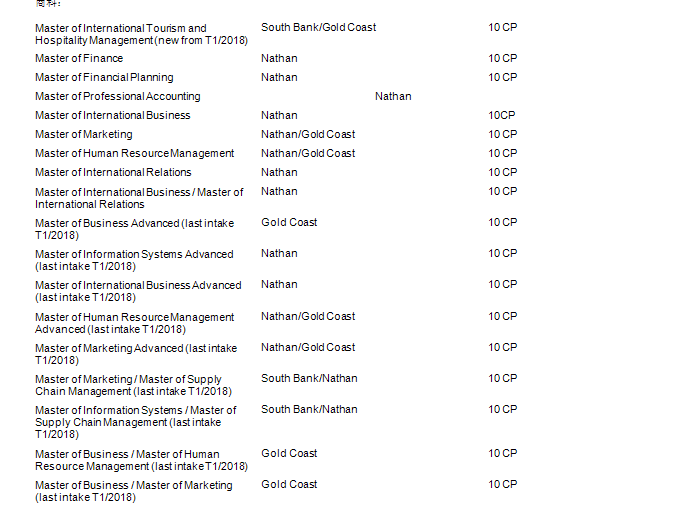
Task: Click Nathan/Gold Coast beside Master of Marketing Advanced
Action: [308, 347]
